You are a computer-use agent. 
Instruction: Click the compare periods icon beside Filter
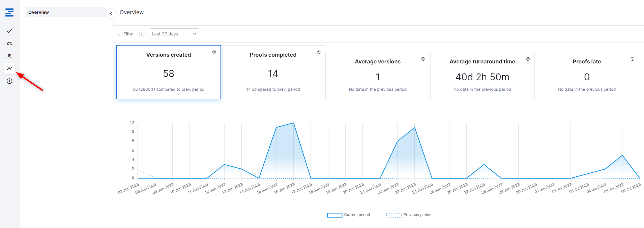[142, 34]
